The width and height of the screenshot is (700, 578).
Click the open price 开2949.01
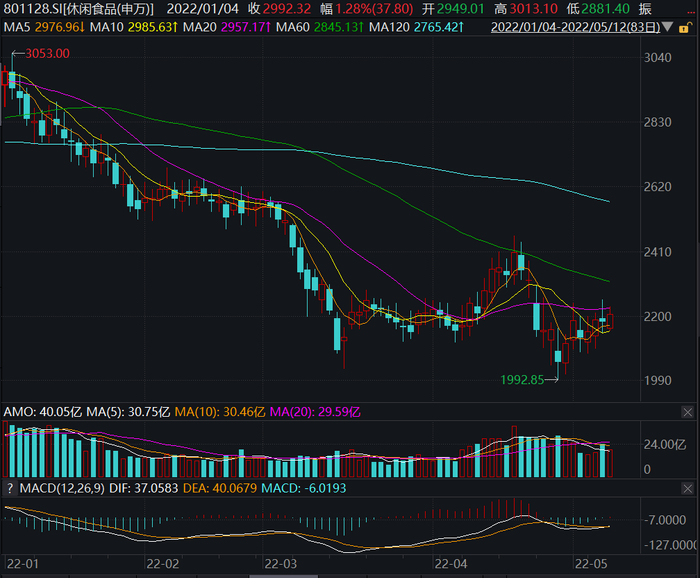point(453,9)
